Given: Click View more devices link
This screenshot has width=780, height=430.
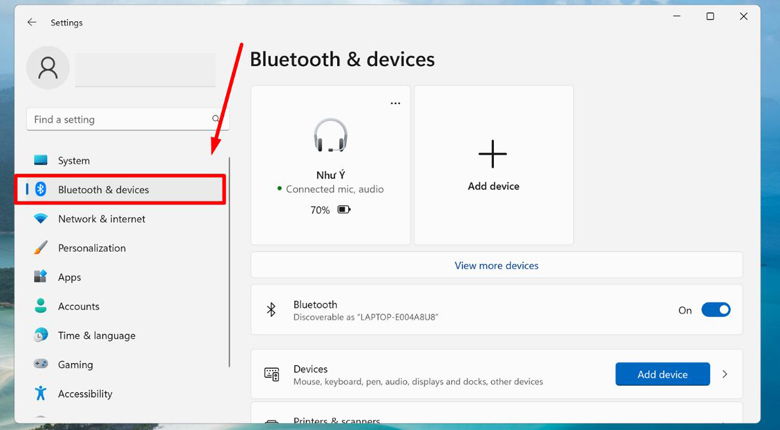Looking at the screenshot, I should click(x=496, y=265).
